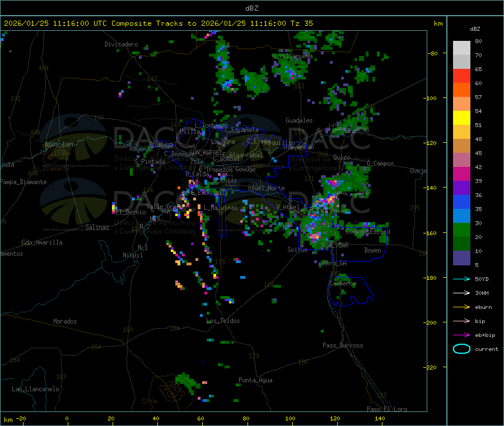Click the Carmensa place label

343,283
